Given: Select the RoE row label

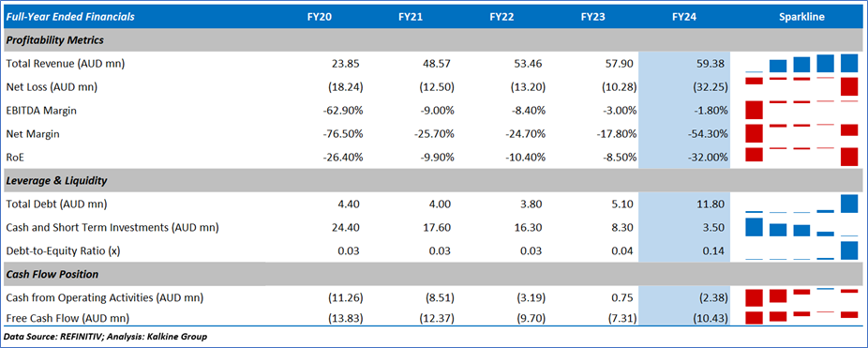Looking at the screenshot, I should [x=15, y=158].
